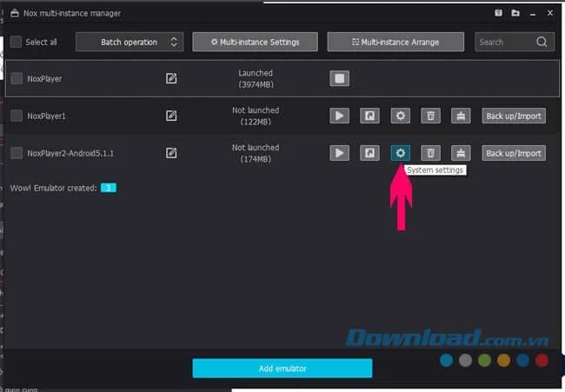565x392 pixels.
Task: Launch the NoxPlayer1 instance with play icon
Action: [x=339, y=116]
